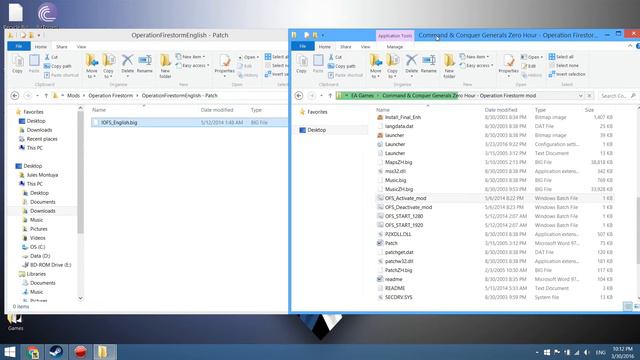Click Move to in the Generals window
This screenshot has width=640, height=360.
coord(376,66)
